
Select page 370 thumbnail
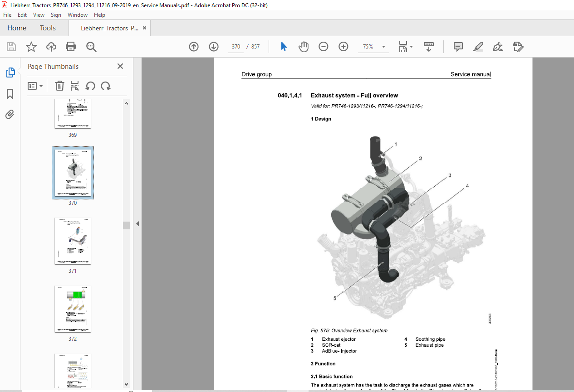73,172
